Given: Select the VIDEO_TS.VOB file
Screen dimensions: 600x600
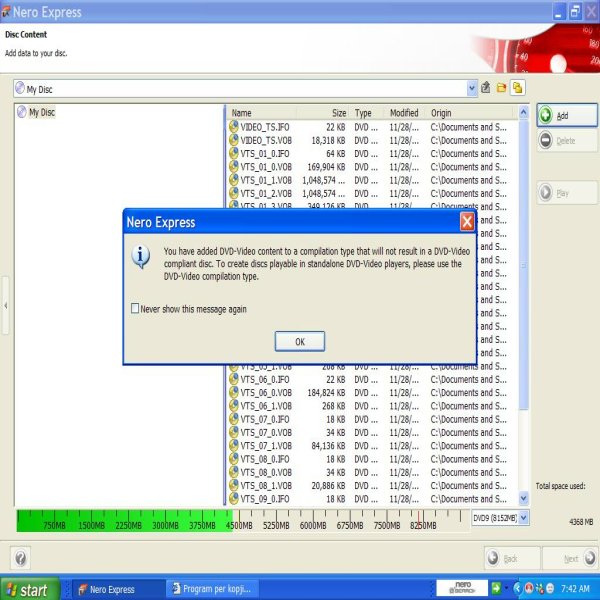Looking at the screenshot, I should tap(266, 140).
